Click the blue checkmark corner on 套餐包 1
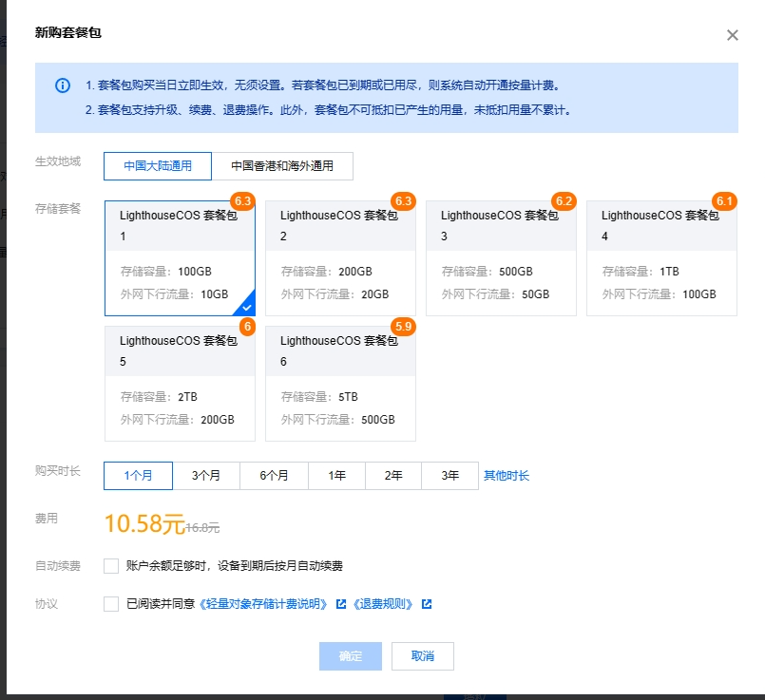765x700 pixels. click(246, 307)
